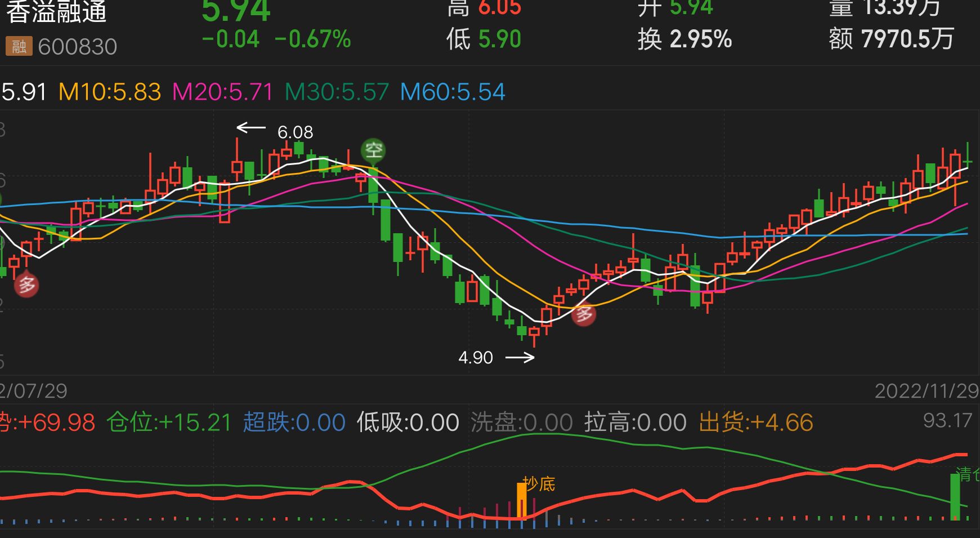980x538 pixels.
Task: Click the red 多 marker at chart left
Action: 26,284
